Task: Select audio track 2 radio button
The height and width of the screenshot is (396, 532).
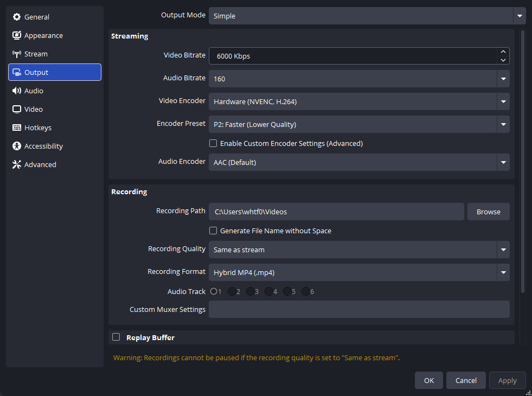Action: click(x=232, y=291)
